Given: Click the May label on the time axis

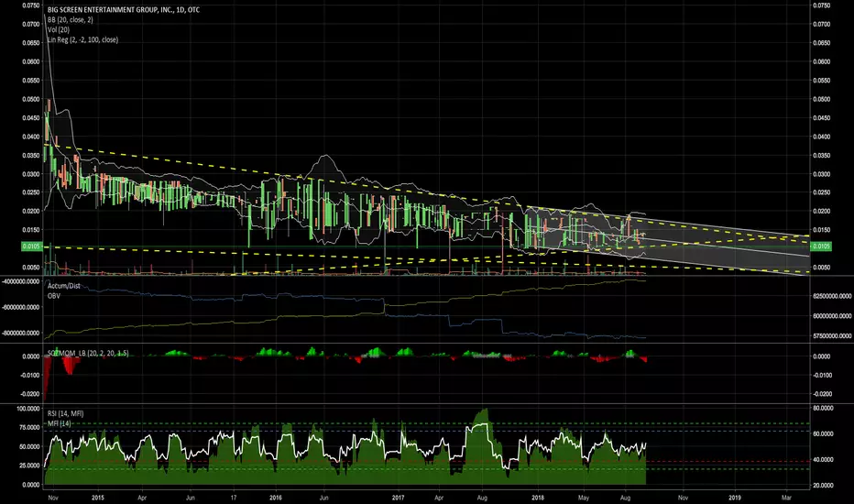Looking at the screenshot, I should (584, 498).
